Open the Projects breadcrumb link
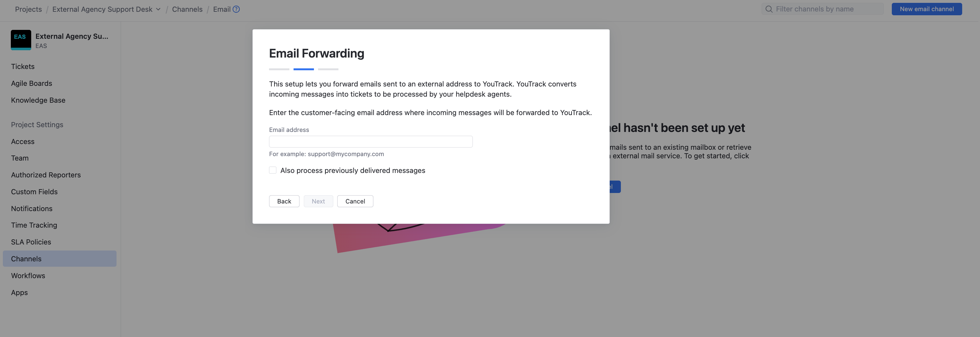Image resolution: width=980 pixels, height=337 pixels. tap(28, 9)
